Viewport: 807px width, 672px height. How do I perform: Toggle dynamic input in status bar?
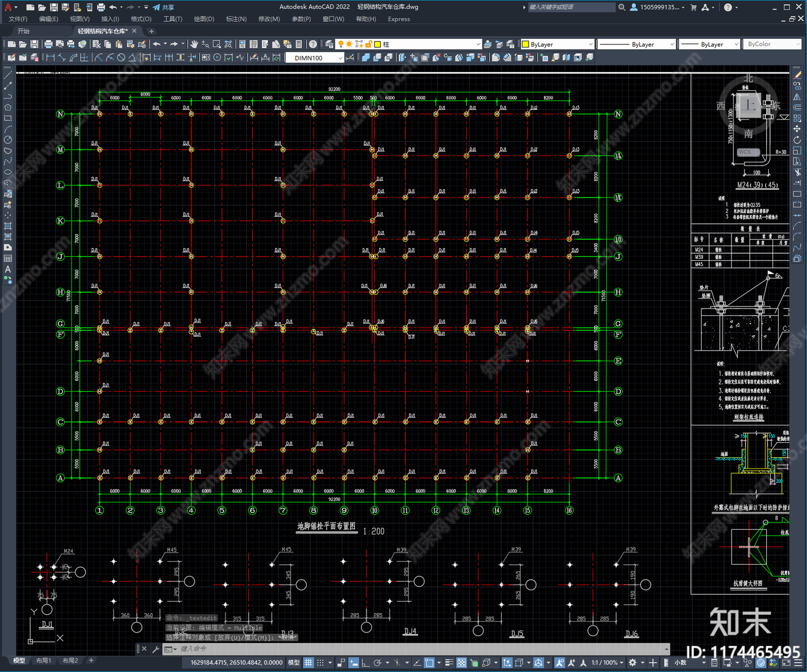(x=354, y=662)
